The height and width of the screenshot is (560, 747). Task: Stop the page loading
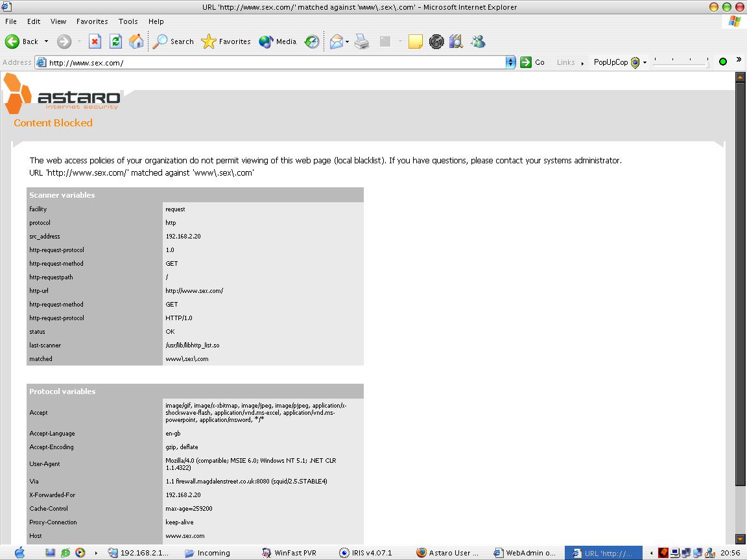pos(95,41)
